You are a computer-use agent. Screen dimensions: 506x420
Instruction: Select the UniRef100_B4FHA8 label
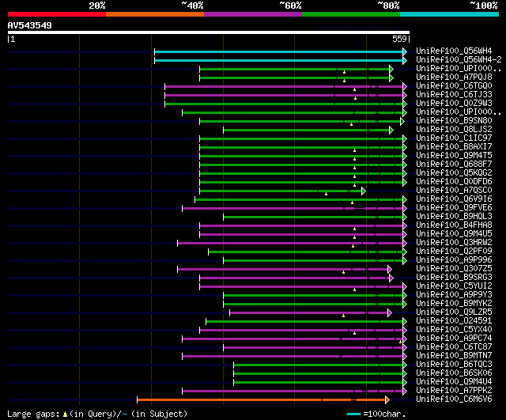click(x=454, y=225)
